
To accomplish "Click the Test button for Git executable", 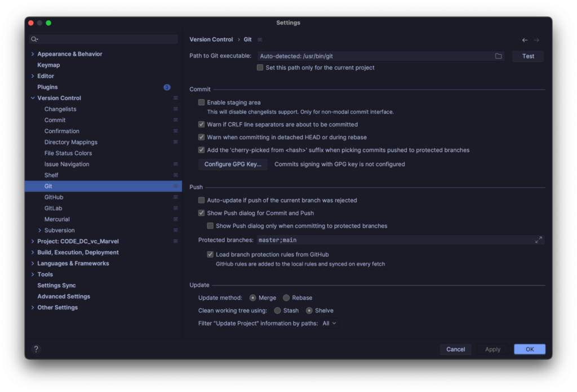I will (x=528, y=56).
